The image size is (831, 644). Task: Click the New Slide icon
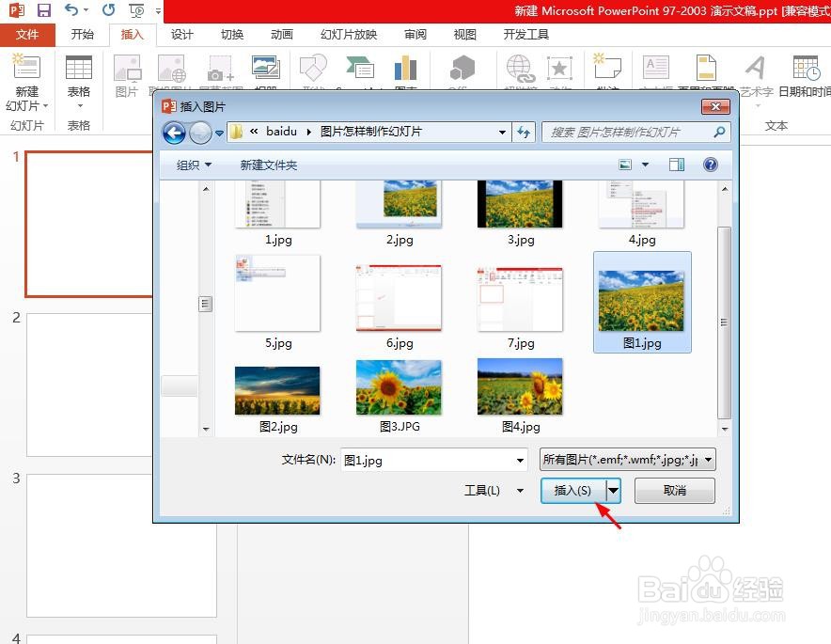26,67
